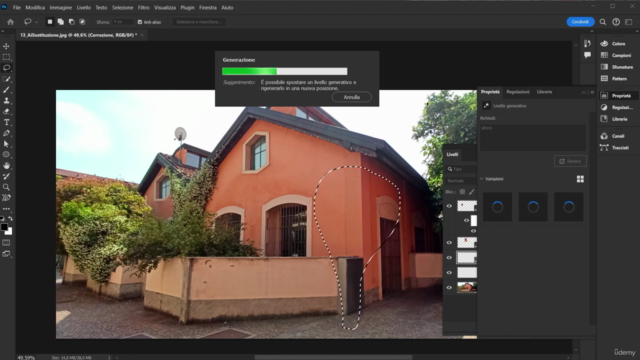Viewport: 640px width, 360px height.
Task: Open the help question mark icon
Action: (616, 22)
